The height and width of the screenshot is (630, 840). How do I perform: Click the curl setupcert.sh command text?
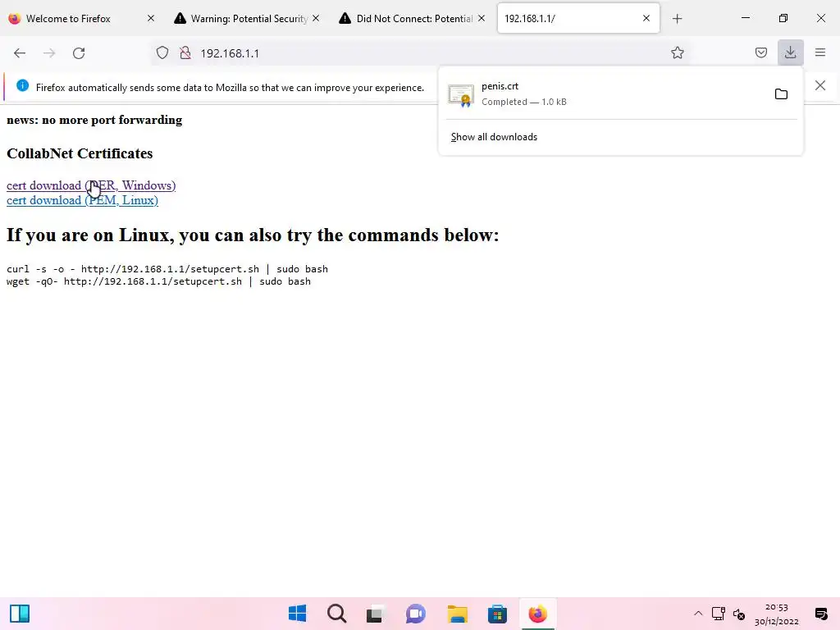coord(167,269)
